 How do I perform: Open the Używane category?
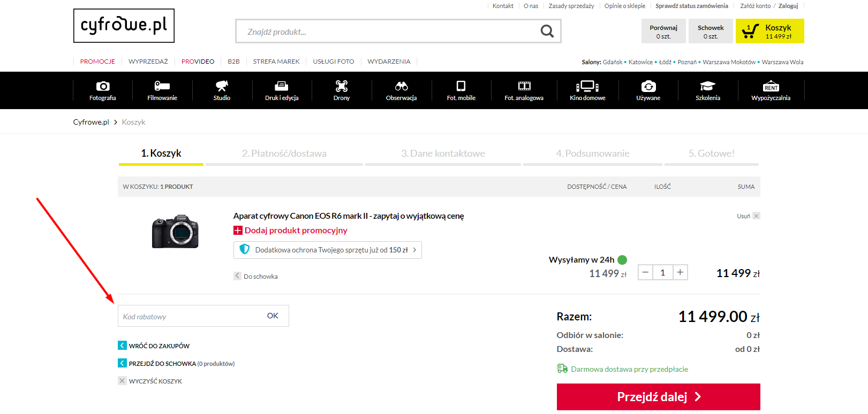click(648, 90)
